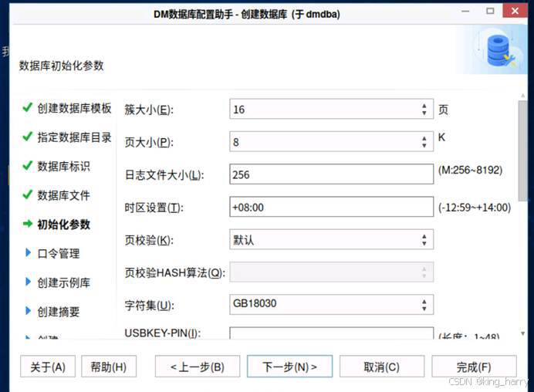Click blue triangle beside 创建摘要

pos(29,311)
